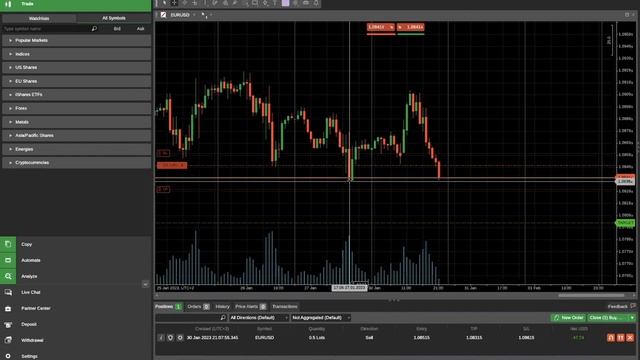Select the pointer cursor tool in chart toolbar

pyautogui.click(x=164, y=3)
